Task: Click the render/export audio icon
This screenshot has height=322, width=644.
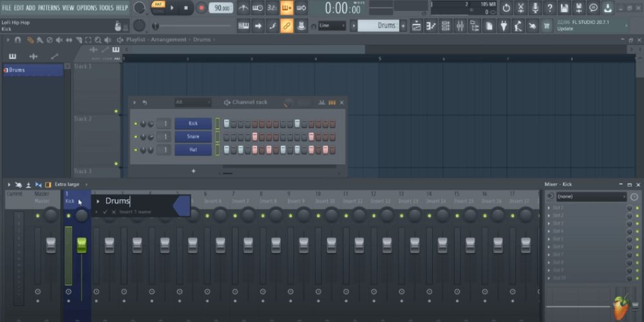Action: tap(579, 7)
